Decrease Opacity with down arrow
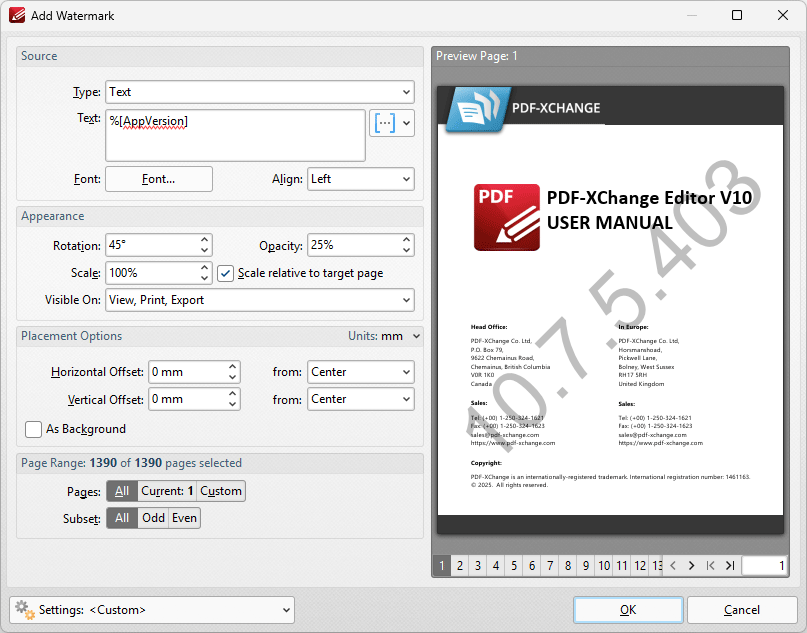 pyautogui.click(x=407, y=250)
